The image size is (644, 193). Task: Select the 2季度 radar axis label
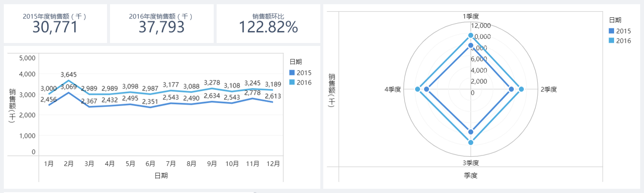click(549, 89)
